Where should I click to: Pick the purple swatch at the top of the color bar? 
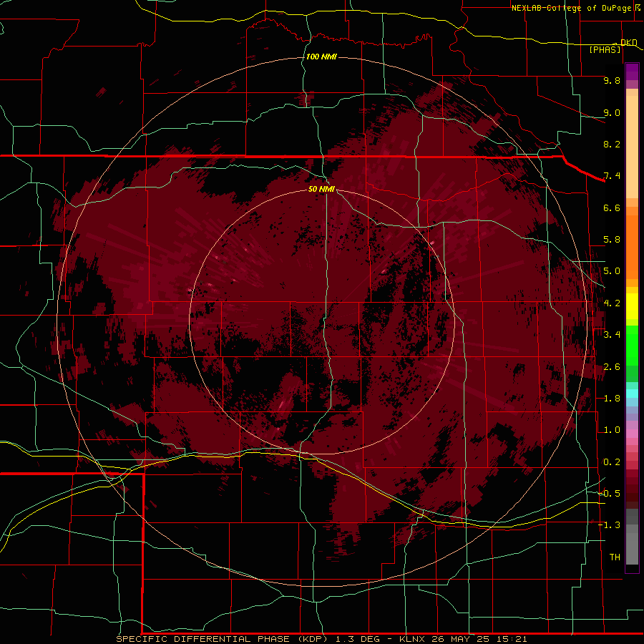point(632,72)
